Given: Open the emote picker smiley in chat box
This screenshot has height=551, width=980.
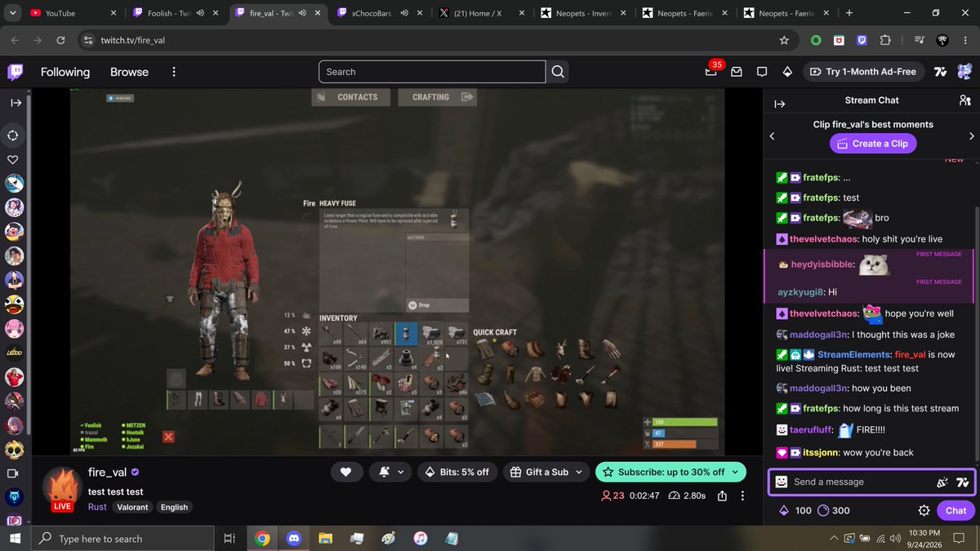Looking at the screenshot, I should coord(782,482).
